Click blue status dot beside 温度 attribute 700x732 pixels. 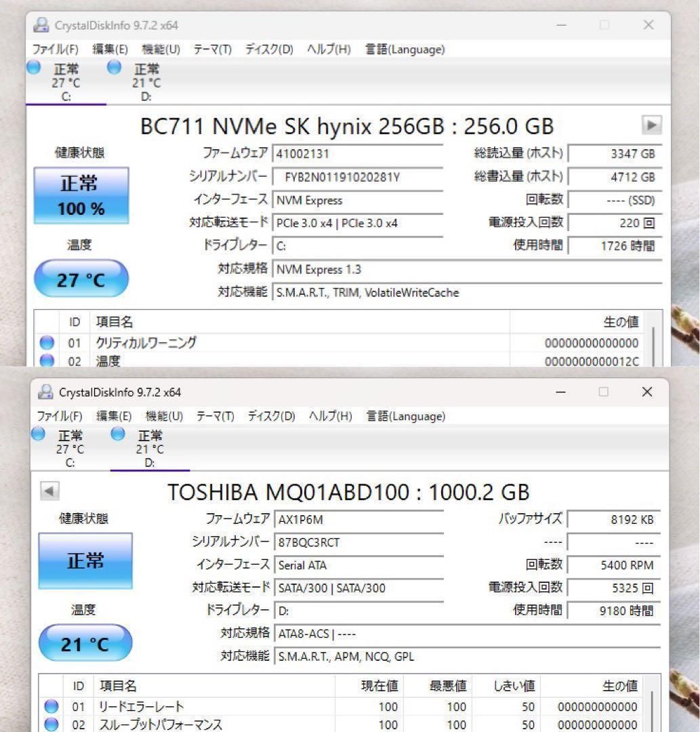[x=46, y=361]
